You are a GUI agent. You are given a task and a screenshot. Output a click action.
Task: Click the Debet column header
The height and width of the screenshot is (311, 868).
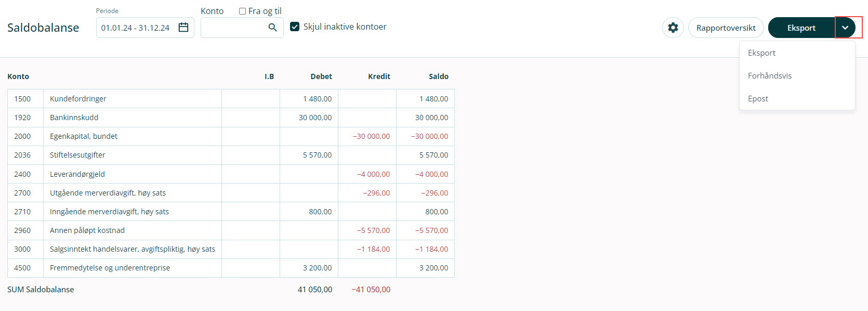(x=321, y=76)
